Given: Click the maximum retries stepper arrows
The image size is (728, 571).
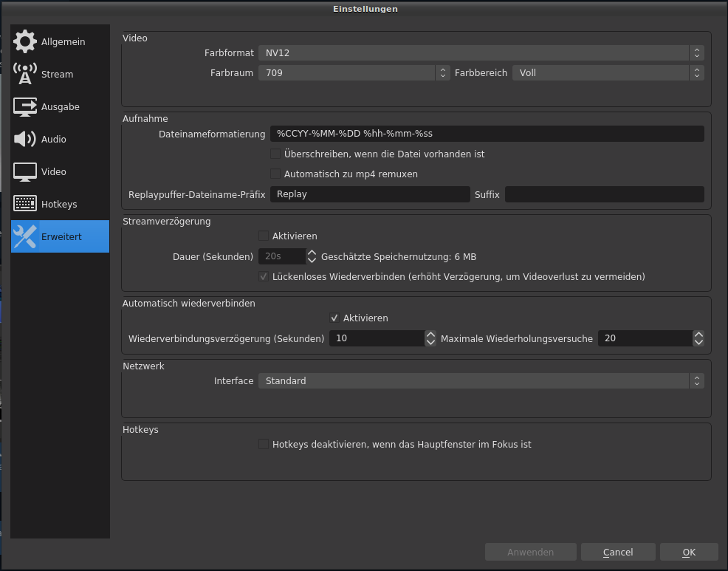Looking at the screenshot, I should tap(698, 338).
